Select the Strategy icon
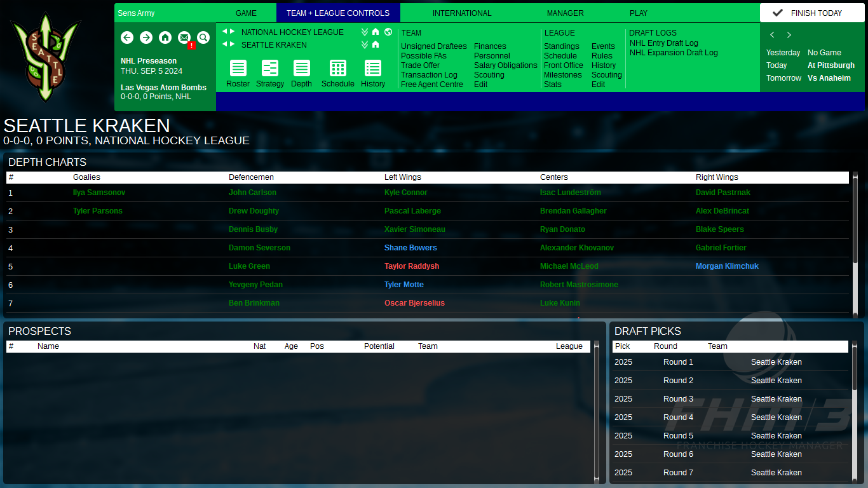 coord(269,69)
